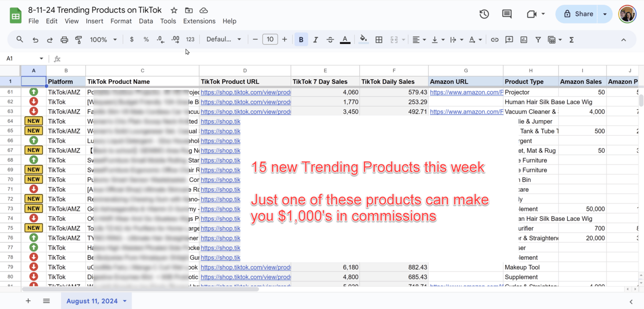Open version history
The image size is (644, 309).
coord(484,14)
